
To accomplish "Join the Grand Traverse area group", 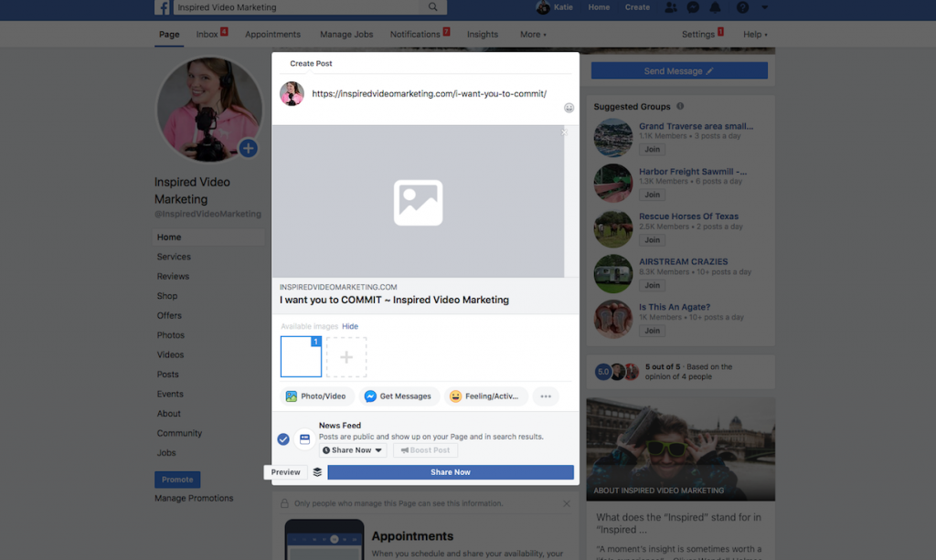I will (652, 150).
